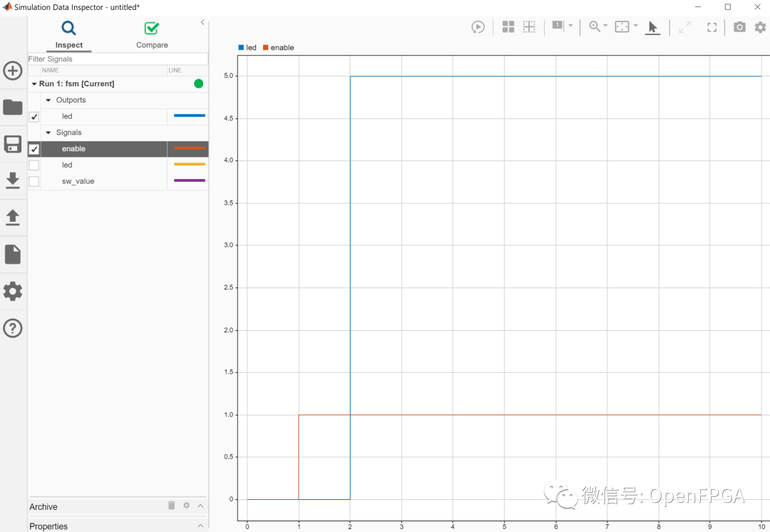
Task: Click the new session plus icon
Action: tap(13, 71)
